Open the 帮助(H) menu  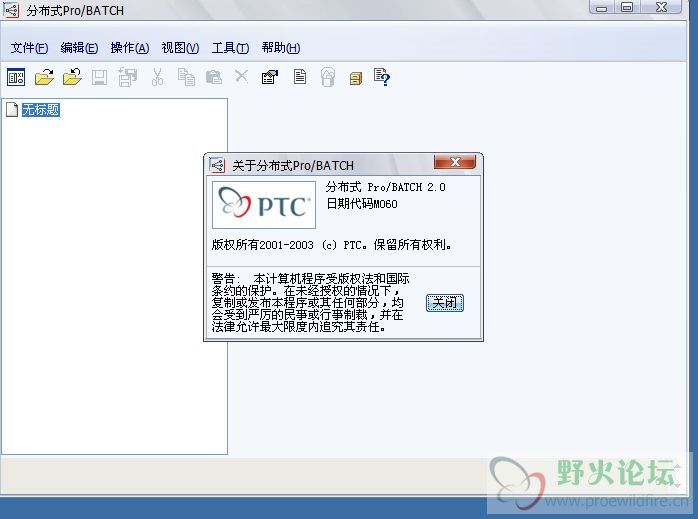281,48
